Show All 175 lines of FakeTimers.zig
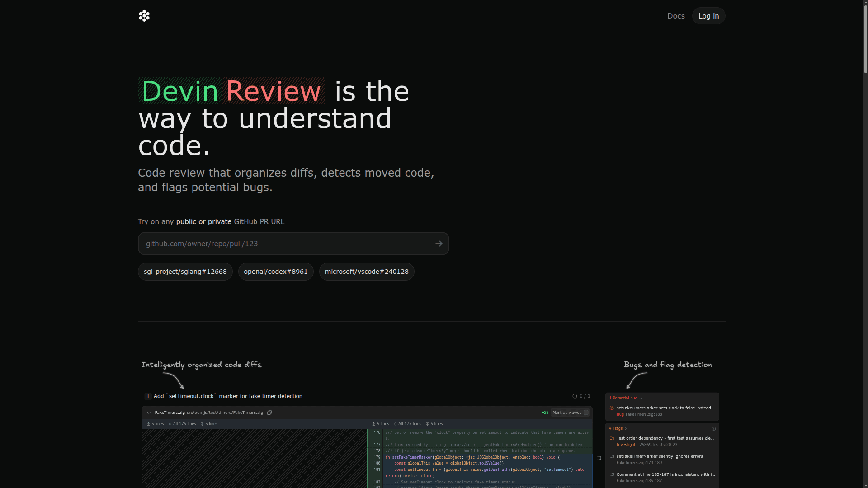Viewport: 868px width, 488px height. pos(183,423)
